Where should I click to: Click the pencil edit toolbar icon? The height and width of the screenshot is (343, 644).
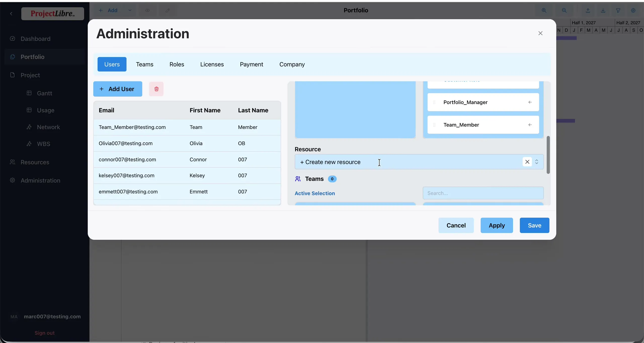pyautogui.click(x=168, y=10)
